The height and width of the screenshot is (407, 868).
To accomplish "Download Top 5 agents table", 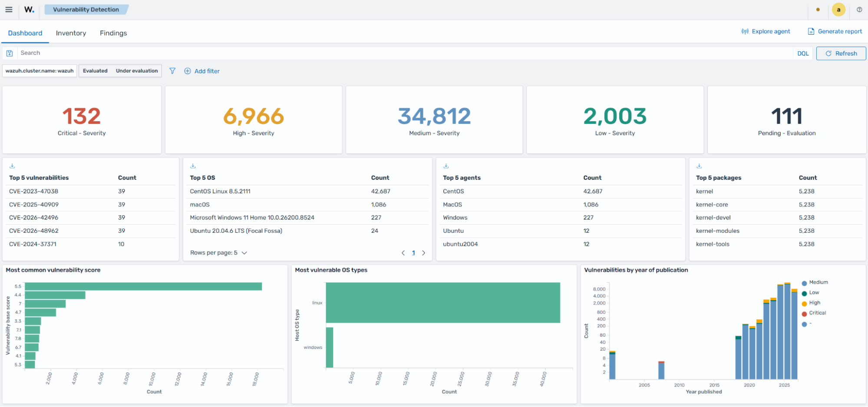I will 446,166.
